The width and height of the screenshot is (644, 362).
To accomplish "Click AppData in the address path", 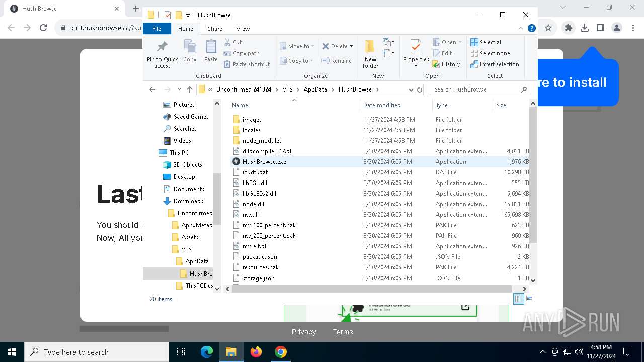I will (315, 89).
